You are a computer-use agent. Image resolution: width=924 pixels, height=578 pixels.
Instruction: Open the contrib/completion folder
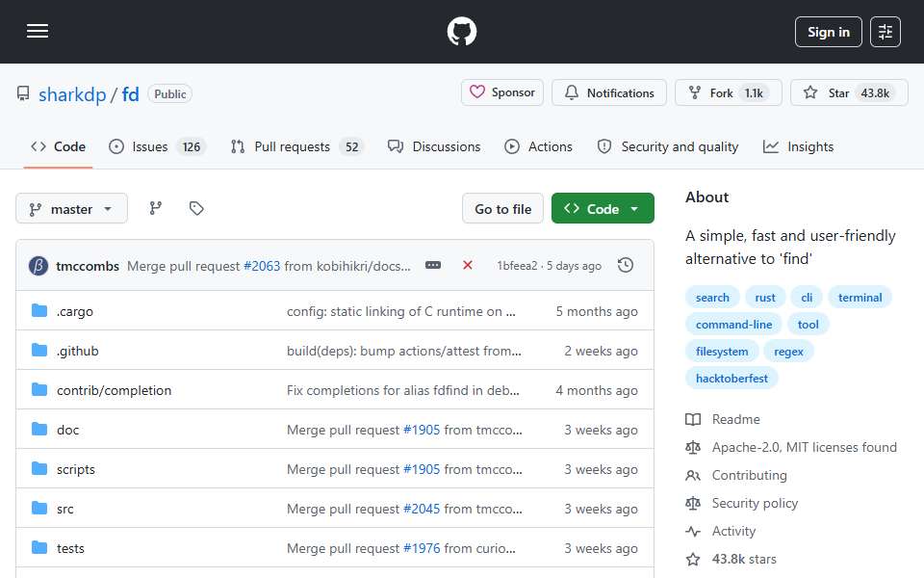114,390
